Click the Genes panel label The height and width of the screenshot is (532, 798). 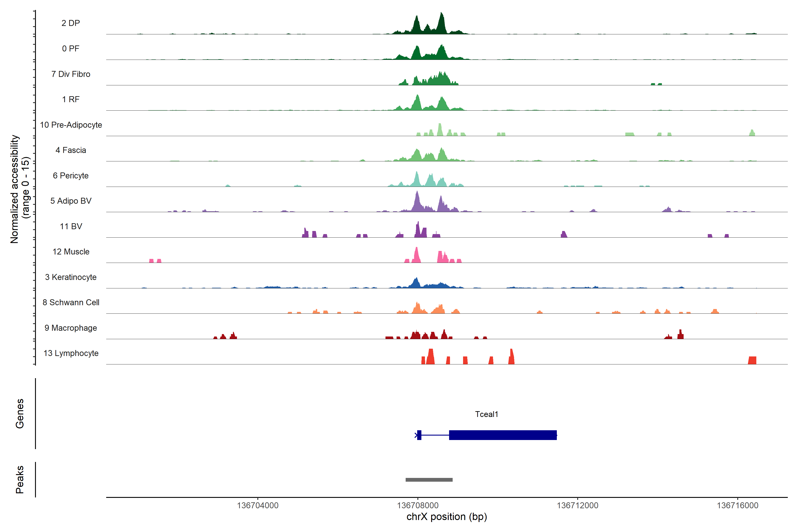[20, 414]
